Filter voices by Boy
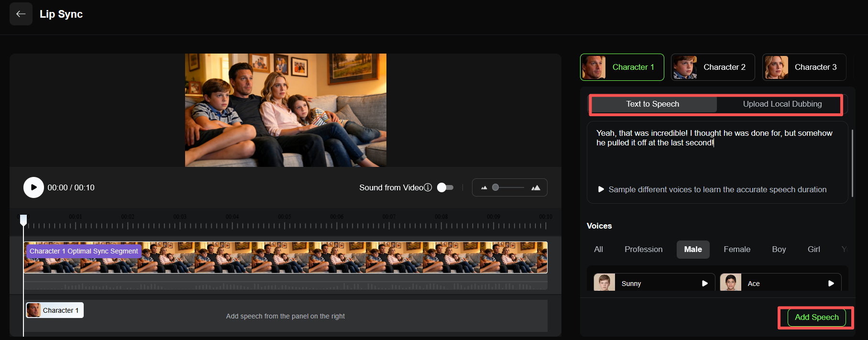Screen dimensions: 868x340 click(x=779, y=249)
